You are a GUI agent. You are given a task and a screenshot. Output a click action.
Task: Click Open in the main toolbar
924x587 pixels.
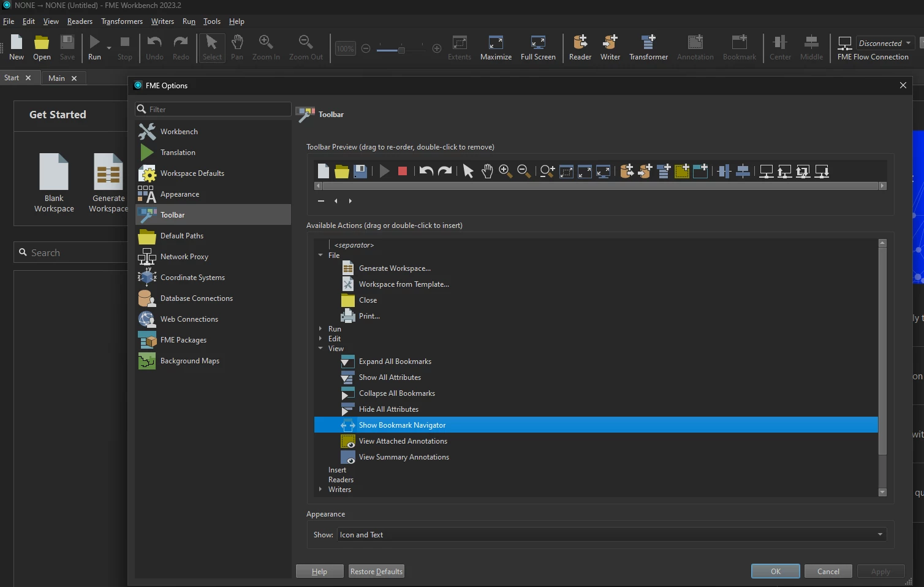pos(42,48)
